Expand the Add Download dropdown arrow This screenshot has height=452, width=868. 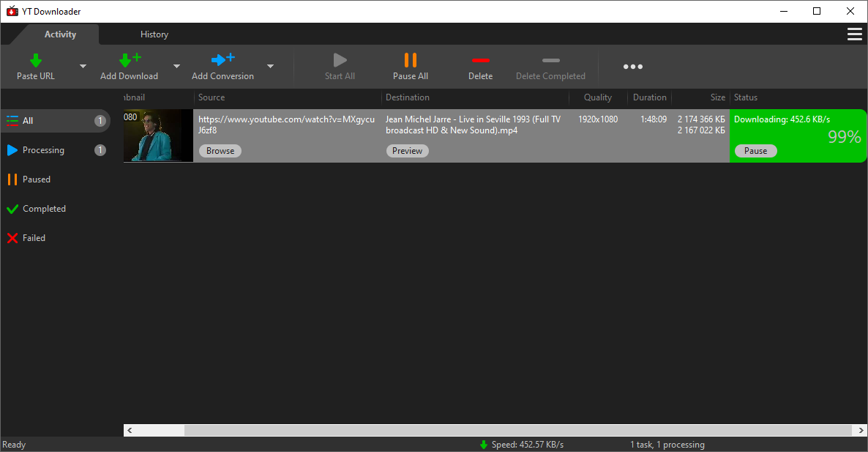[x=176, y=67]
